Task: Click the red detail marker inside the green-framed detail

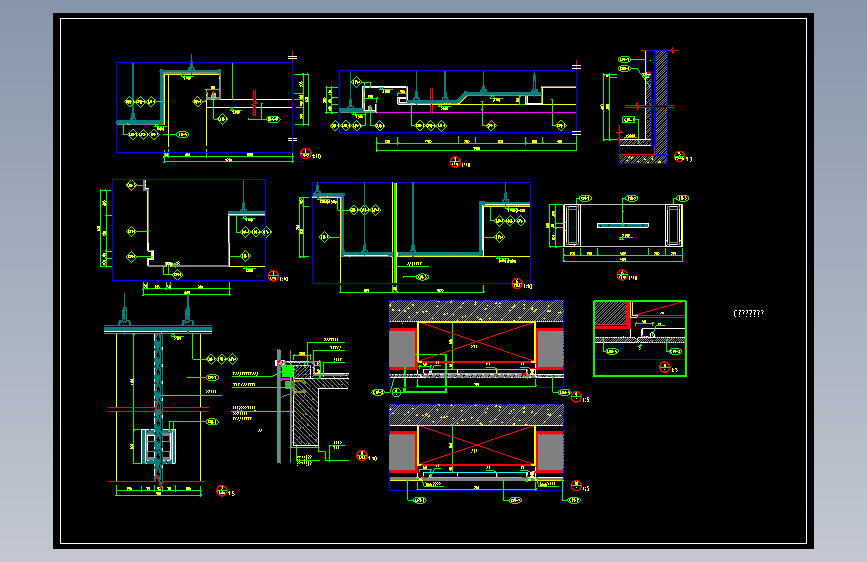Action: tap(665, 367)
